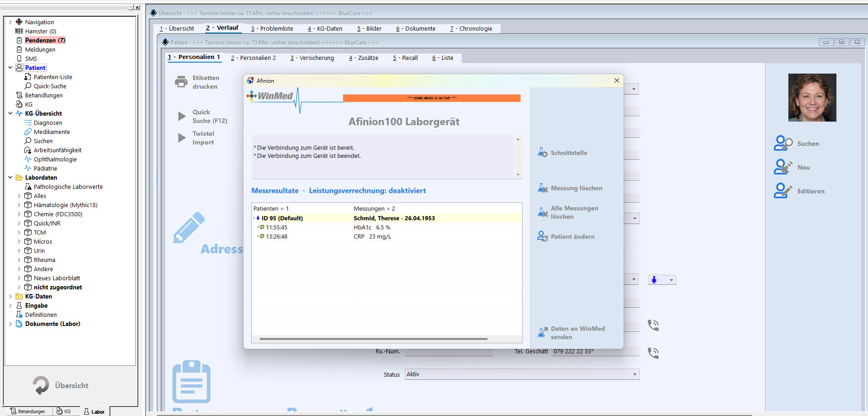Click the phone icon beside Tel. Geschäft number

coord(653,353)
